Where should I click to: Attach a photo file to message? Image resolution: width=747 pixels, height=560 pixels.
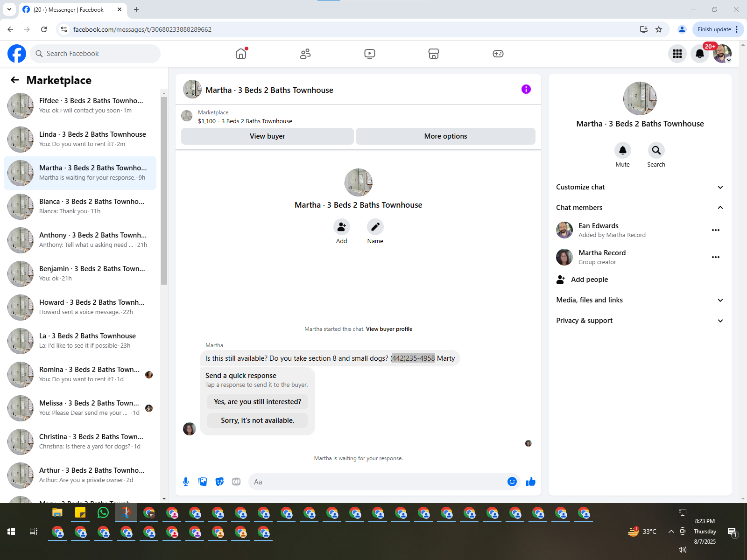coord(203,482)
